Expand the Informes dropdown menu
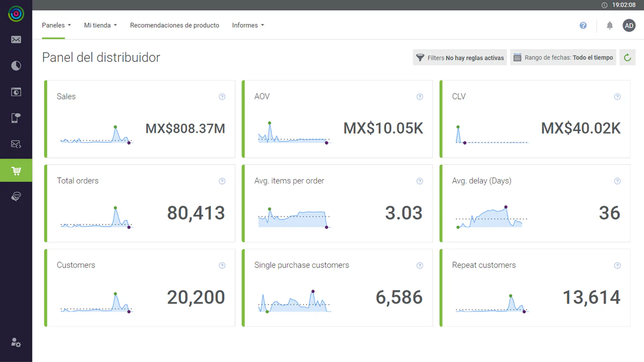 [248, 25]
